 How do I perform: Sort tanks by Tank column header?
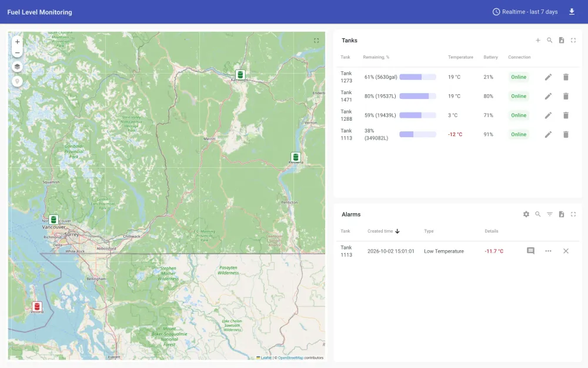(345, 57)
